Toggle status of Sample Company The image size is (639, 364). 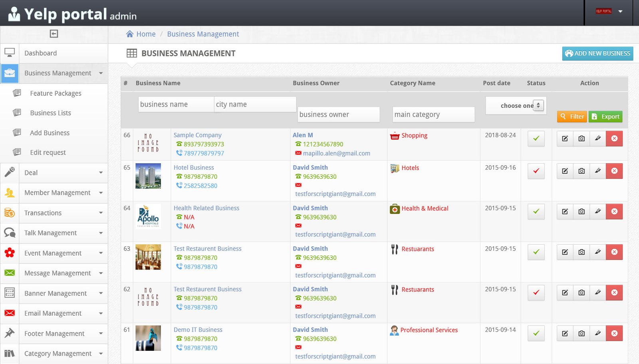pos(536,138)
